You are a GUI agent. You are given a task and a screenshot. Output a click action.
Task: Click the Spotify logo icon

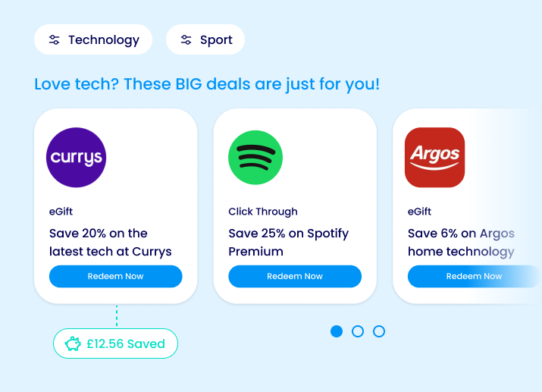[x=255, y=158]
